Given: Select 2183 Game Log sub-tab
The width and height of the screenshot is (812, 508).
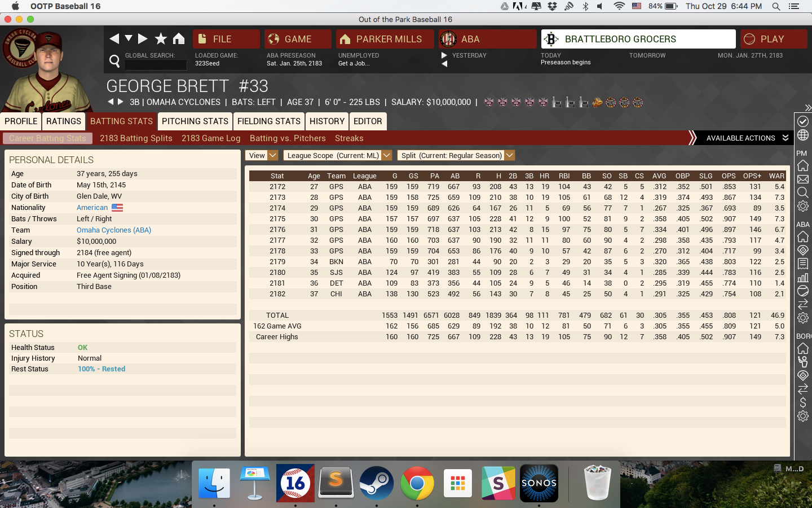Looking at the screenshot, I should tap(211, 138).
